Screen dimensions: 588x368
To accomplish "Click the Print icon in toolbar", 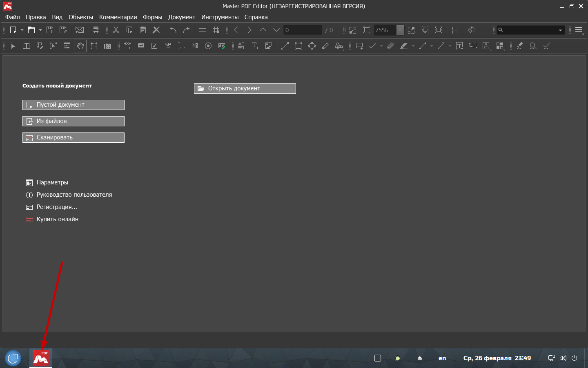I will coord(96,30).
